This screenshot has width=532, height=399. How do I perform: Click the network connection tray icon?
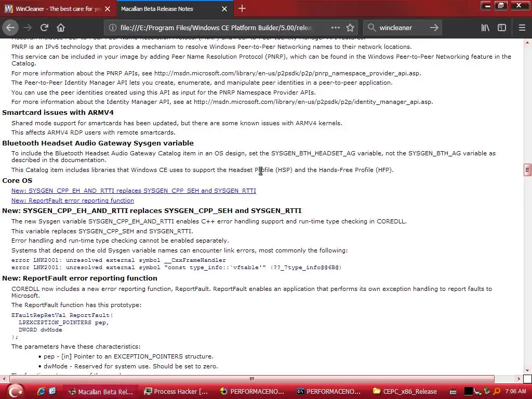coord(478,392)
